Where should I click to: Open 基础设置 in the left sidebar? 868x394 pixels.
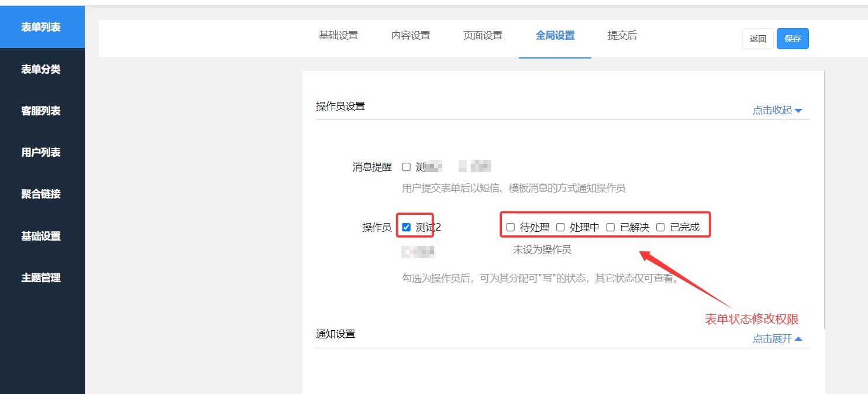click(x=41, y=236)
